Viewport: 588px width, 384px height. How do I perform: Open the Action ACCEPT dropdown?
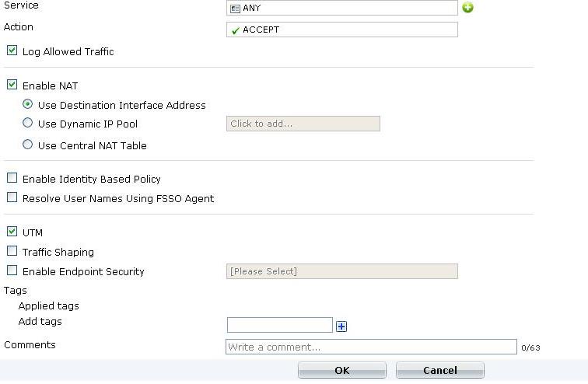(342, 30)
